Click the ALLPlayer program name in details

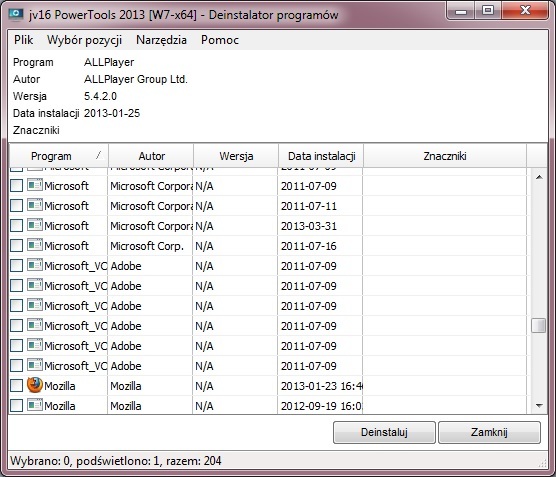coord(109,62)
